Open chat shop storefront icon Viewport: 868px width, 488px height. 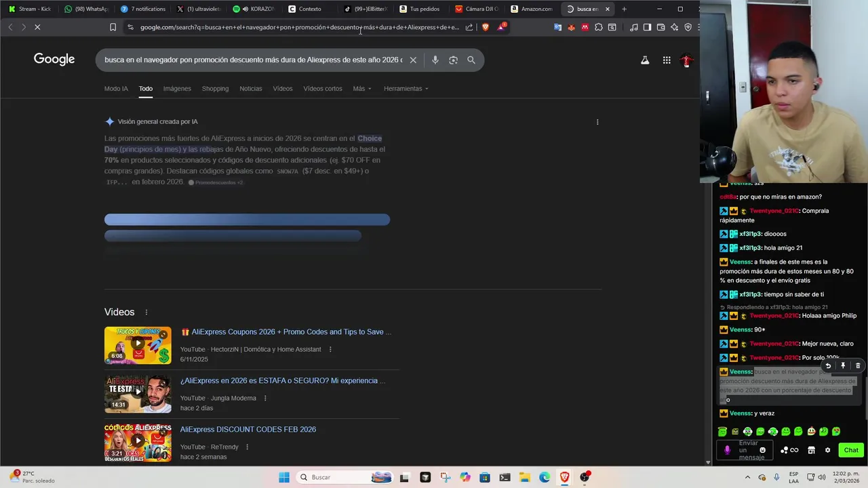pyautogui.click(x=811, y=450)
